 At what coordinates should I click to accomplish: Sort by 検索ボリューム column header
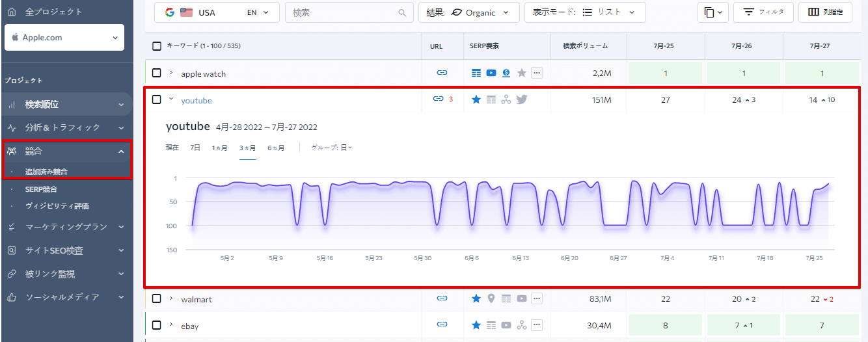586,46
